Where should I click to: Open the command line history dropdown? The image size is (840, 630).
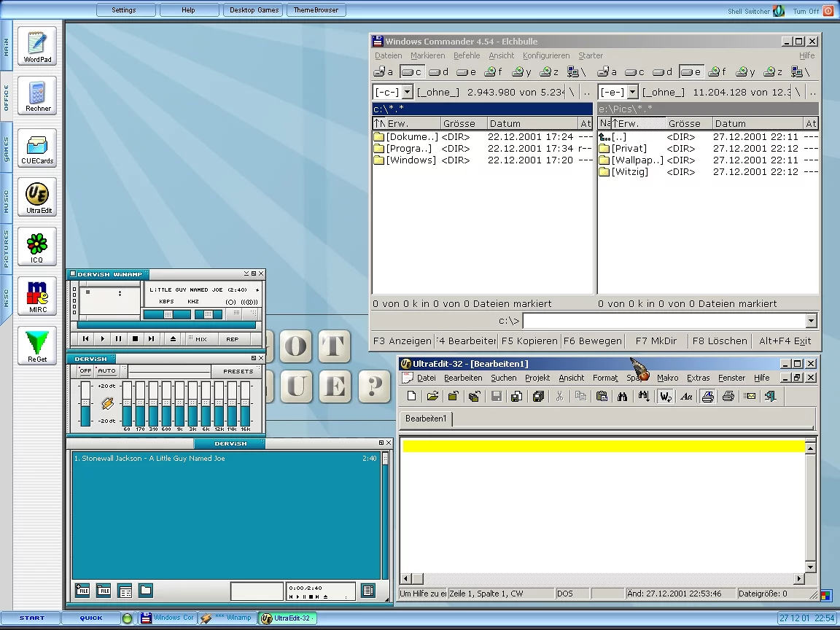pos(811,321)
